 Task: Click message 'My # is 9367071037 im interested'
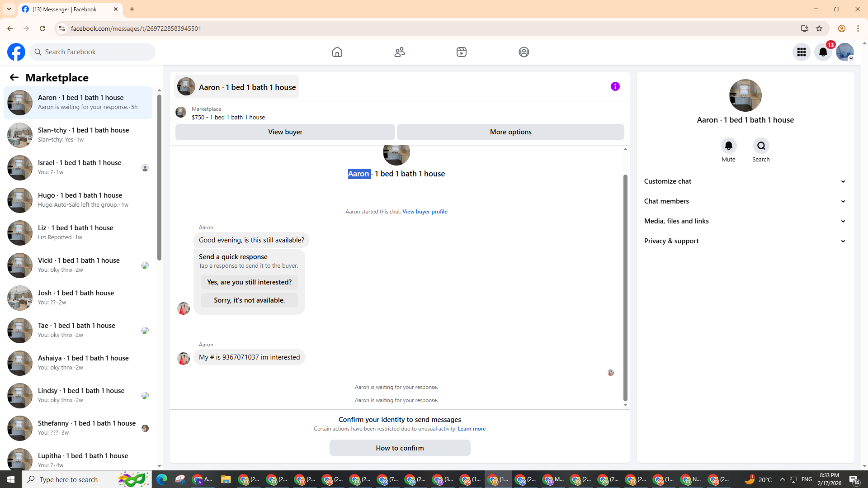[249, 357]
